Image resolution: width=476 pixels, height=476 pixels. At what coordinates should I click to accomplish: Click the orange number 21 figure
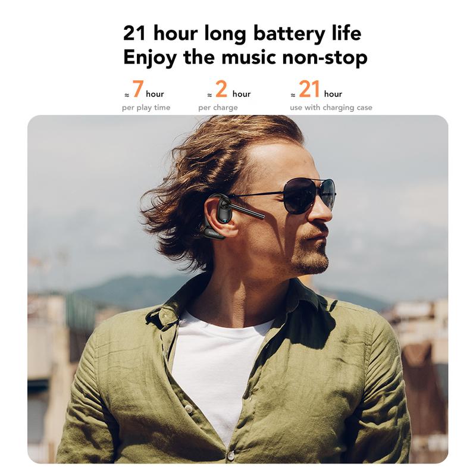tap(309, 89)
